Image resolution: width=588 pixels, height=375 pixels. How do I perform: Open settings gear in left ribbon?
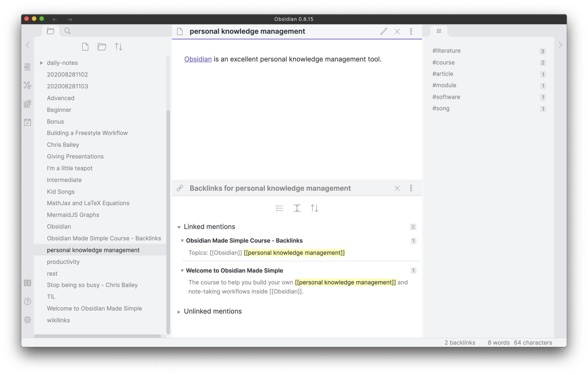pyautogui.click(x=27, y=320)
